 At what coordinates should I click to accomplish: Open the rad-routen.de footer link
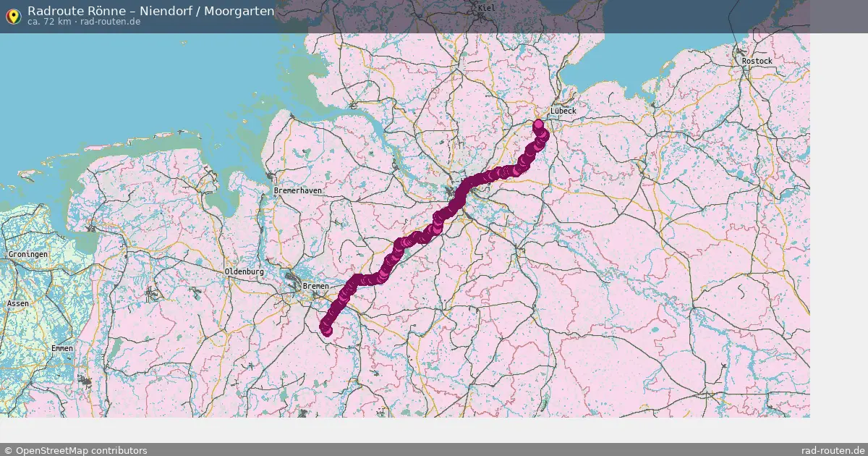click(833, 450)
